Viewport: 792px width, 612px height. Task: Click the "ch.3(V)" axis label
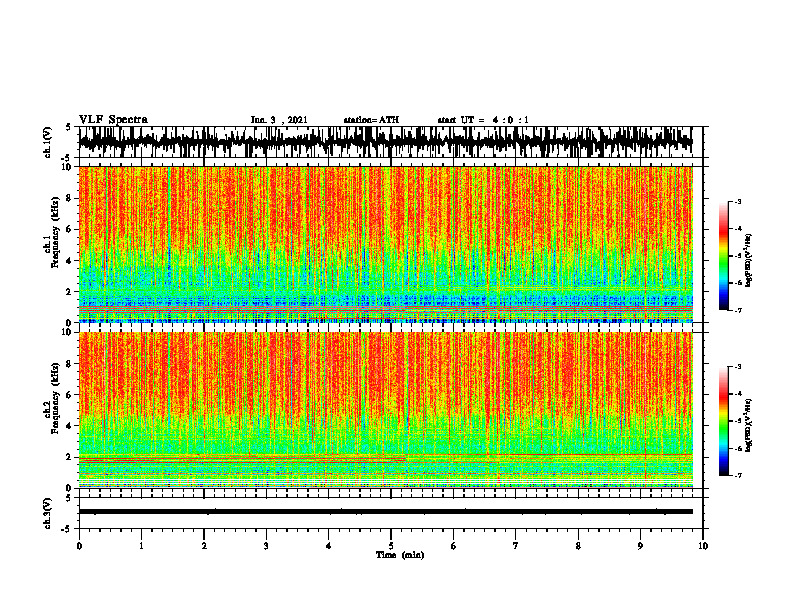[48, 513]
